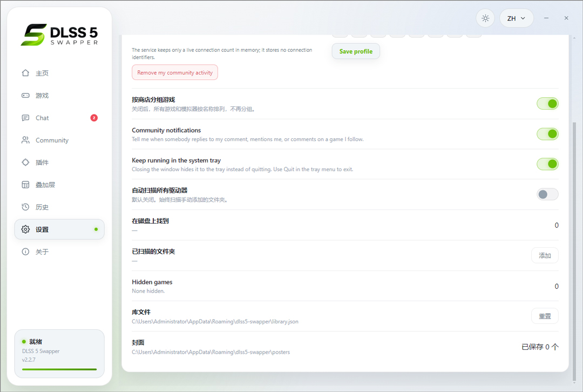
Task: Close the DLSS 5 Swapper window
Action: (566, 18)
